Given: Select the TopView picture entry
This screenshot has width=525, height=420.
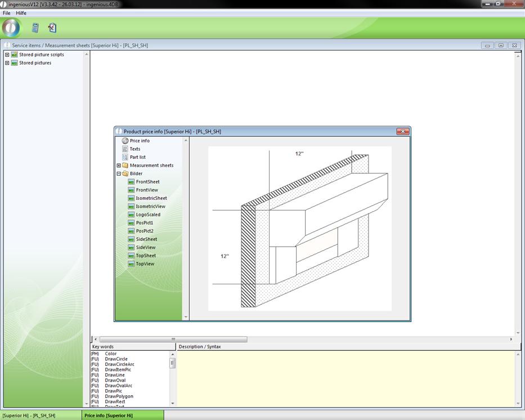Looking at the screenshot, I should pos(145,264).
